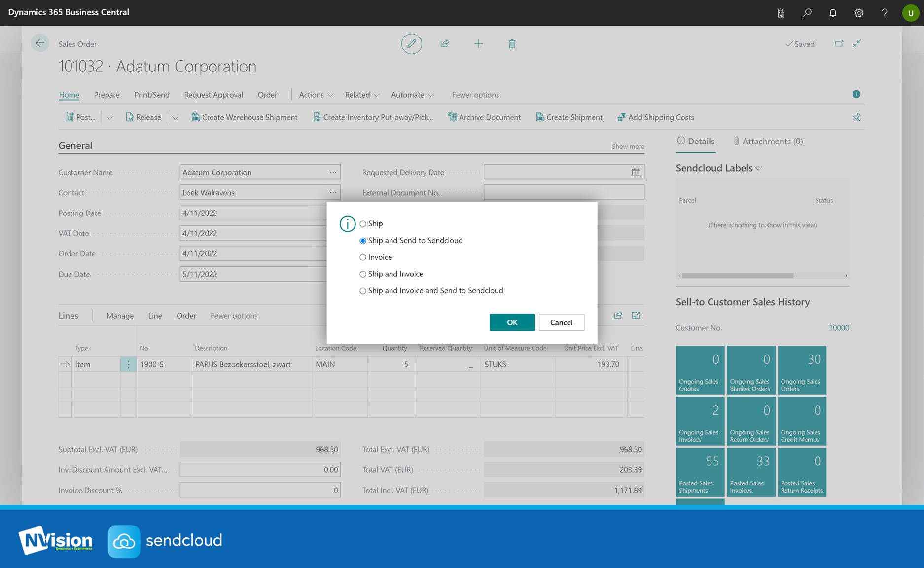Switch to the Prepare tab

tap(107, 95)
